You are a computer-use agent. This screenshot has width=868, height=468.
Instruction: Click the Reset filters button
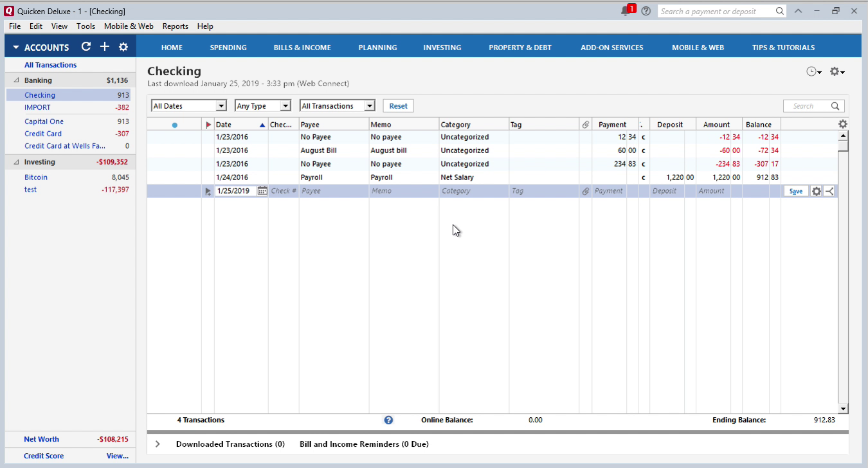point(398,106)
